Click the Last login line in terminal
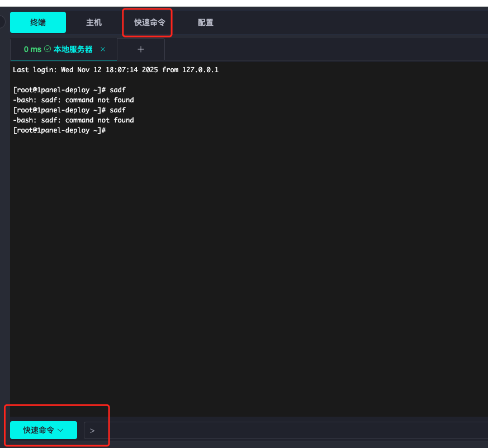488x448 pixels. [115, 70]
